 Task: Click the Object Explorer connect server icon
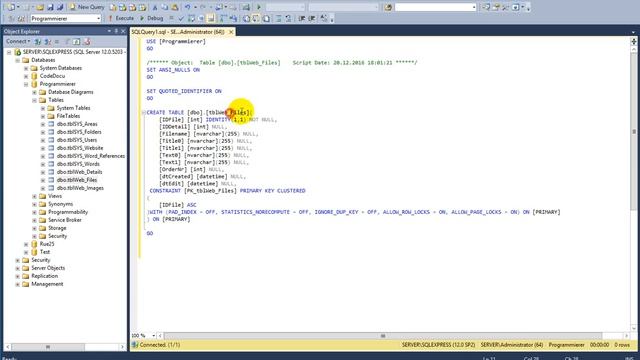(x=38, y=41)
